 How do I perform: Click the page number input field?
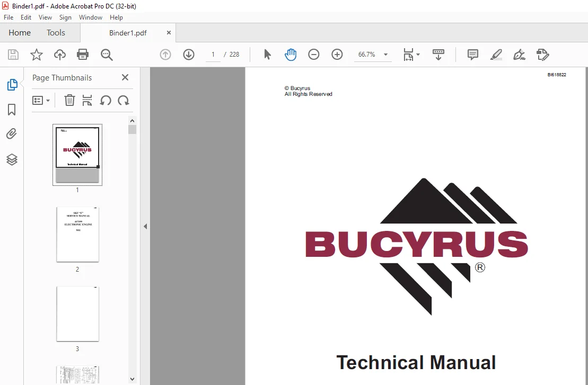pyautogui.click(x=213, y=55)
